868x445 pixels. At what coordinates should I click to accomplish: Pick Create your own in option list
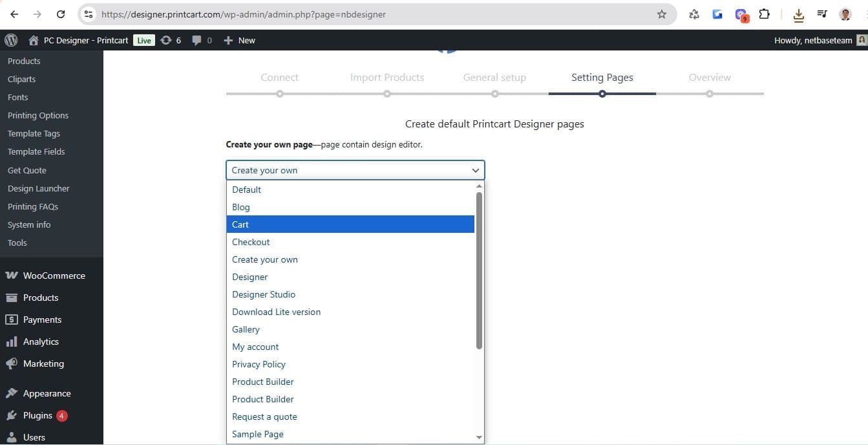350,259
